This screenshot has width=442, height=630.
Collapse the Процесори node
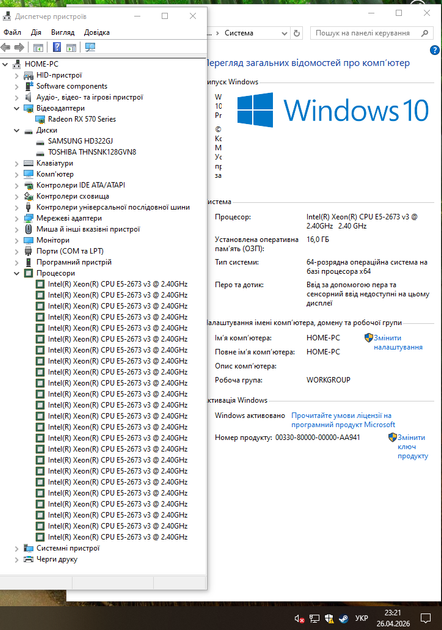pos(16,274)
